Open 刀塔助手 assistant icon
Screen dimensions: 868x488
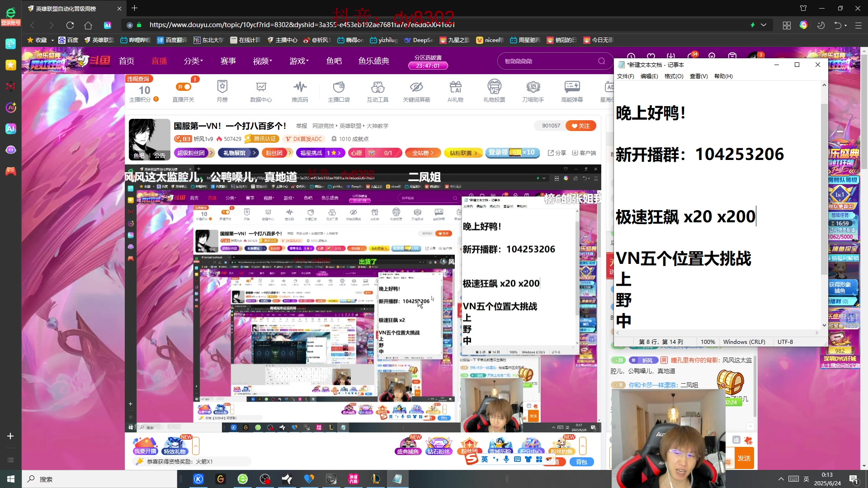(x=533, y=91)
